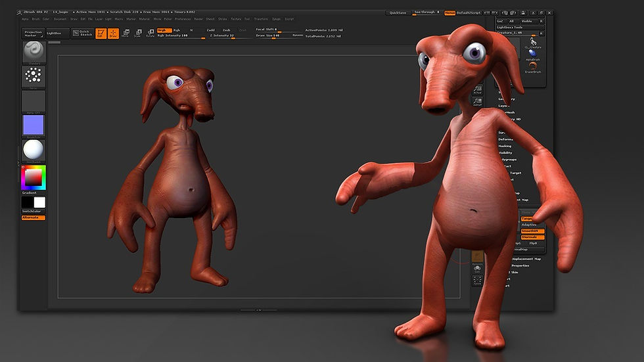Toggle Zadd sculpt mode
The height and width of the screenshot is (362, 644).
point(211,30)
